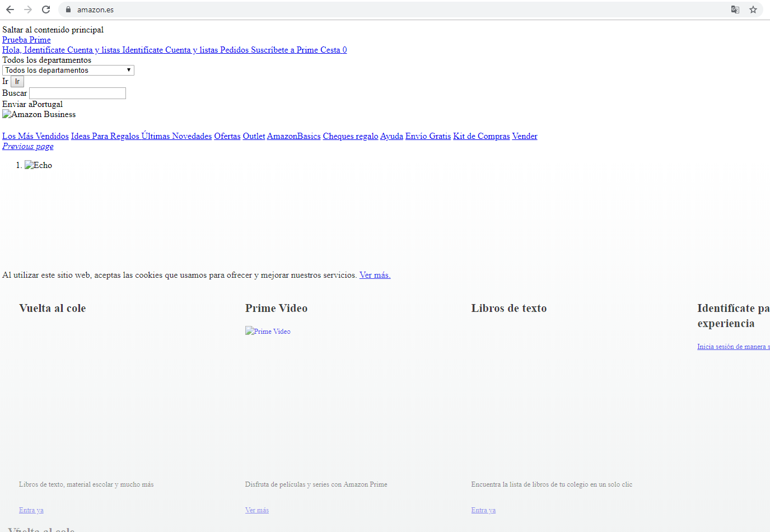
Task: Bookmark this page with star icon
Action: [753, 10]
